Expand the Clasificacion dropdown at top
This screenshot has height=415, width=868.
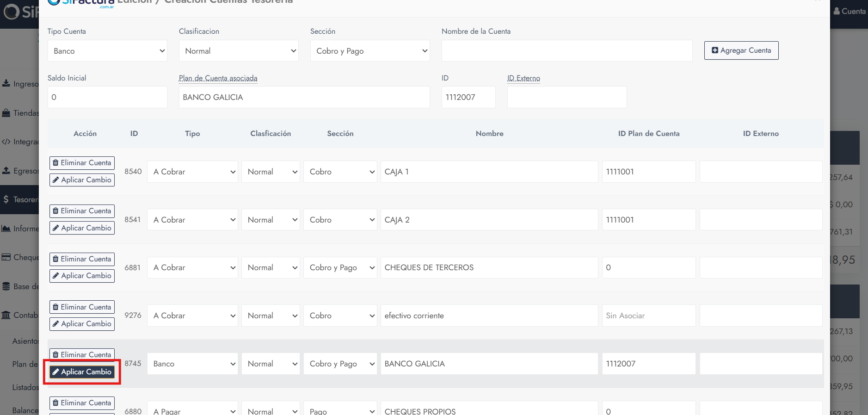[x=239, y=51]
